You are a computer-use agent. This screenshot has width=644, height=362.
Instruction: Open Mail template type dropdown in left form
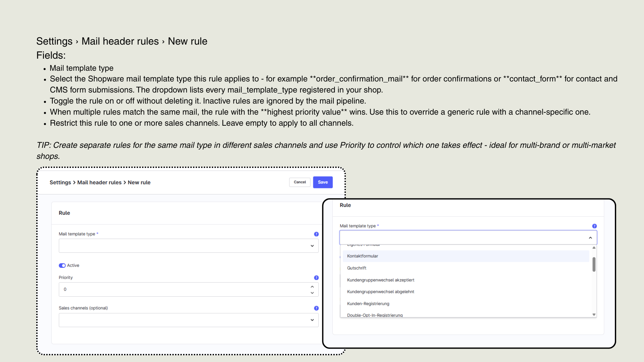(189, 246)
